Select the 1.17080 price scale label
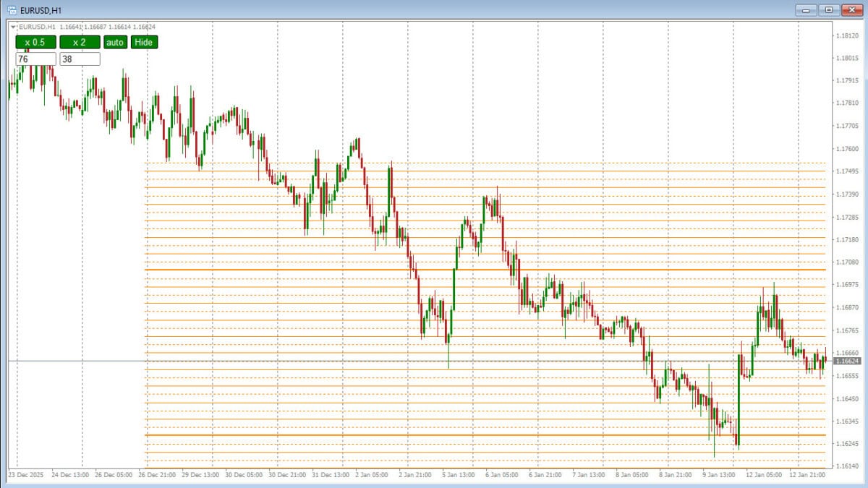Screen dimensions: 868x488 (x=847, y=262)
